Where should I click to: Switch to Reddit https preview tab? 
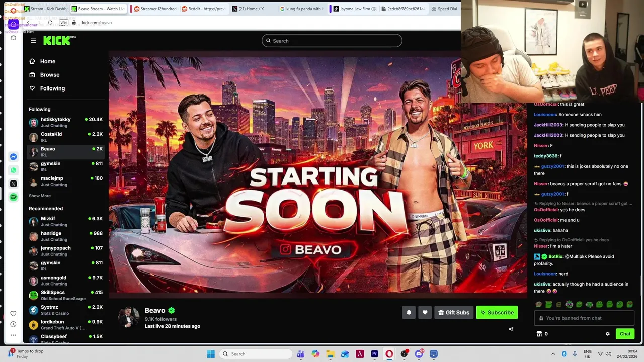coord(203,9)
